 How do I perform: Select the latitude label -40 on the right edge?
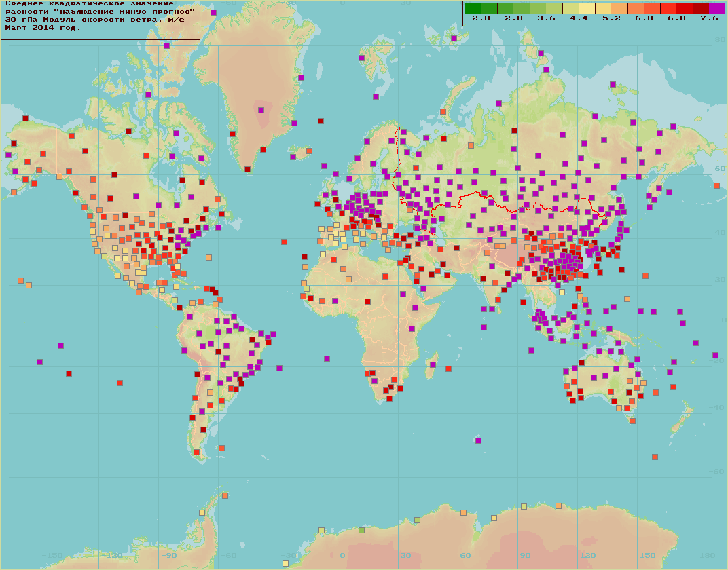[718, 408]
